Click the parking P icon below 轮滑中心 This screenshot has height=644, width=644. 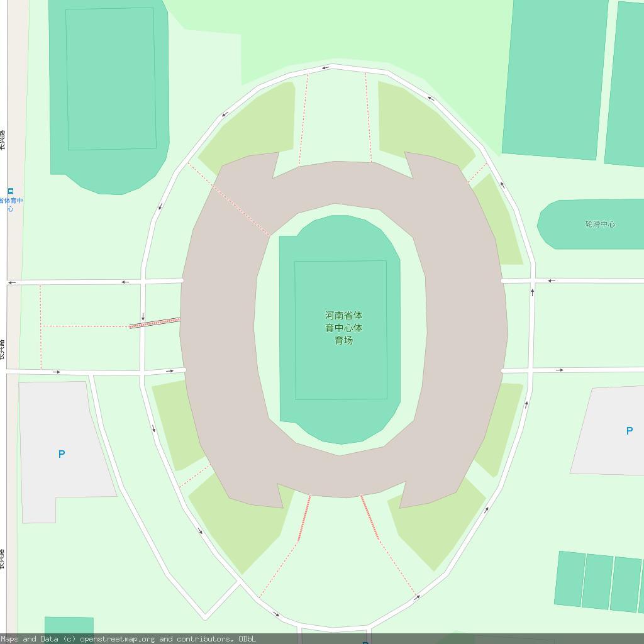[629, 431]
